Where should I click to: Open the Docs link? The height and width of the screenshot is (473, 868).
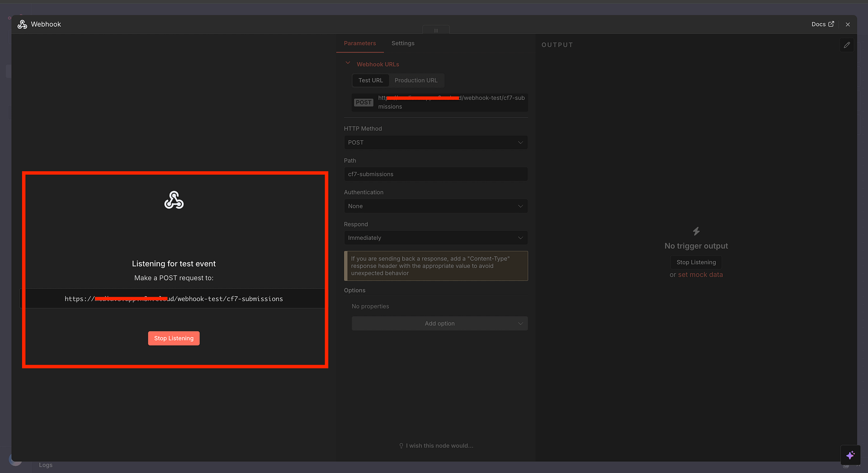[822, 24]
